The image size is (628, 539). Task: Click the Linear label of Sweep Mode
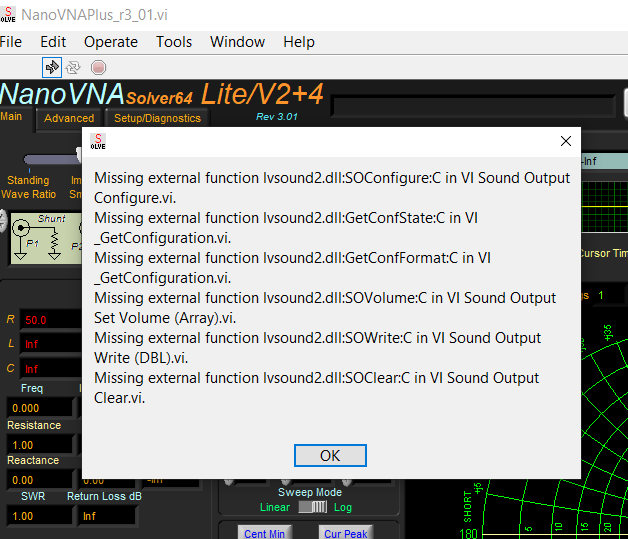[x=275, y=507]
